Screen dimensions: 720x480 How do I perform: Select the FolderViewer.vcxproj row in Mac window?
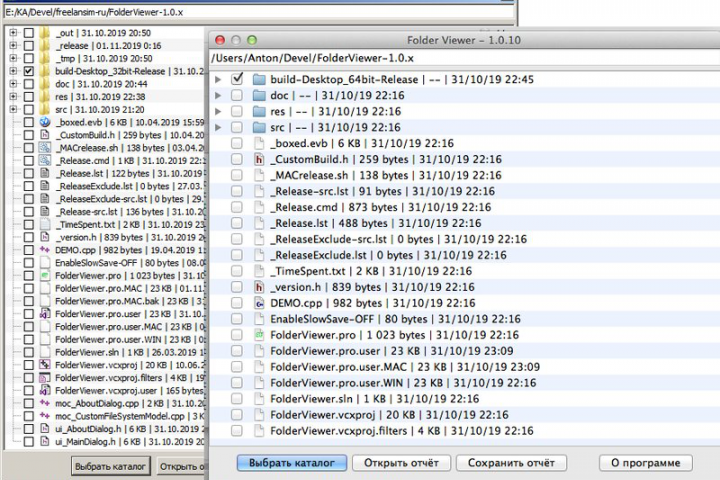pos(465,415)
